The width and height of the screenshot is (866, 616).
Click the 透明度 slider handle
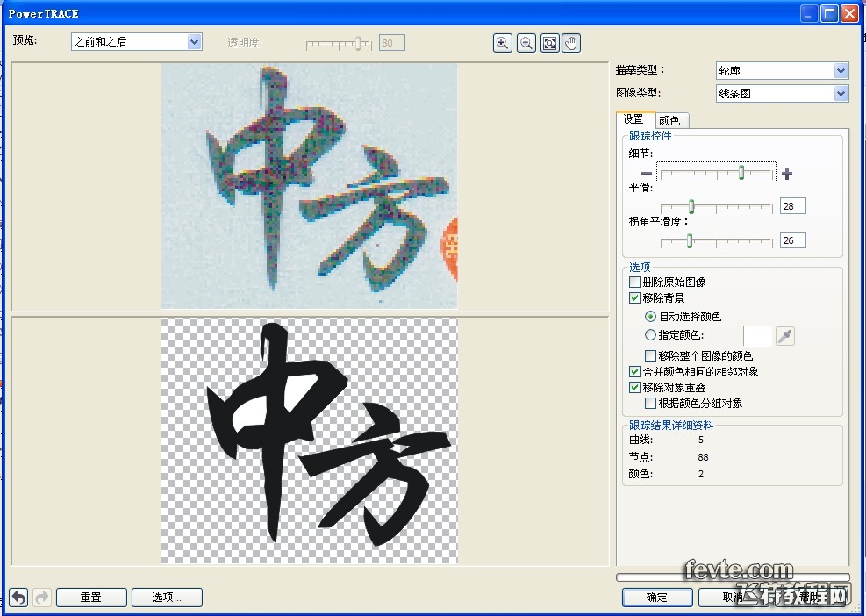[x=359, y=43]
